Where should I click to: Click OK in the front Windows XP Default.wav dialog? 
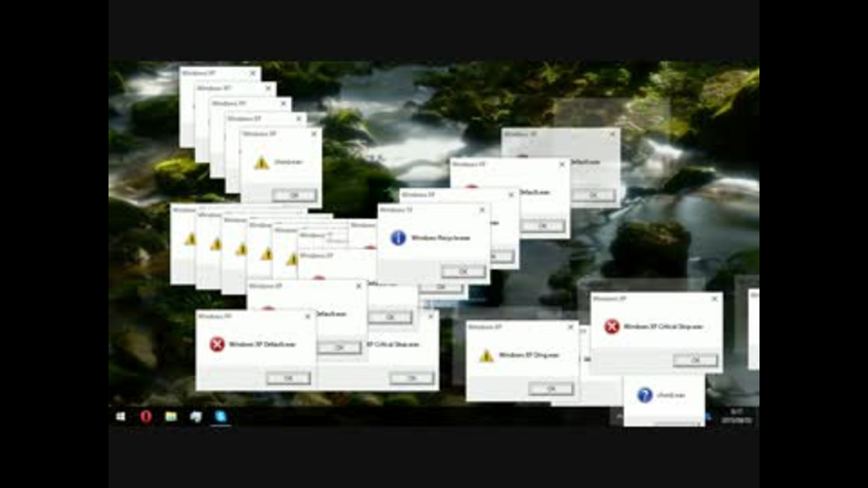[288, 378]
